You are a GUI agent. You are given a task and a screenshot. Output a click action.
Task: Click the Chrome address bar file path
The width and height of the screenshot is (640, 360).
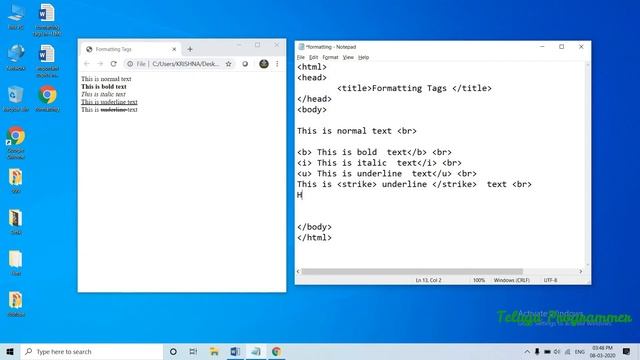click(x=186, y=64)
